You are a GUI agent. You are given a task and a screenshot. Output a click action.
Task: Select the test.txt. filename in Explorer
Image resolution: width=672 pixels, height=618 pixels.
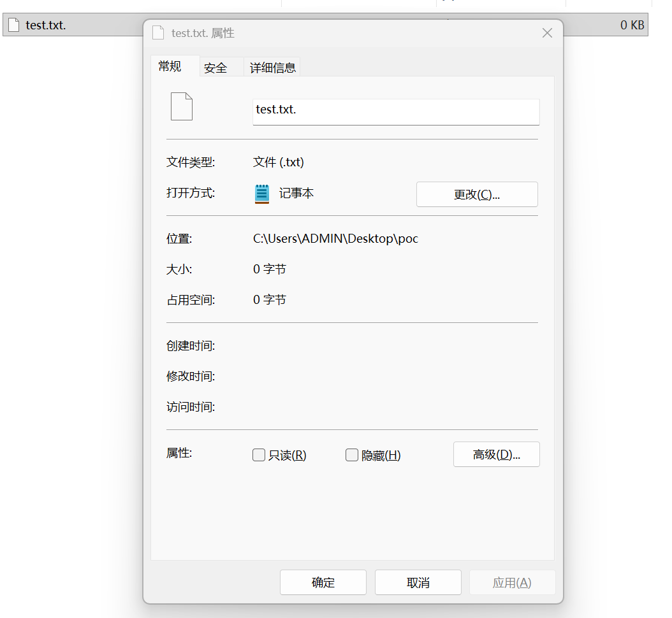click(x=46, y=25)
